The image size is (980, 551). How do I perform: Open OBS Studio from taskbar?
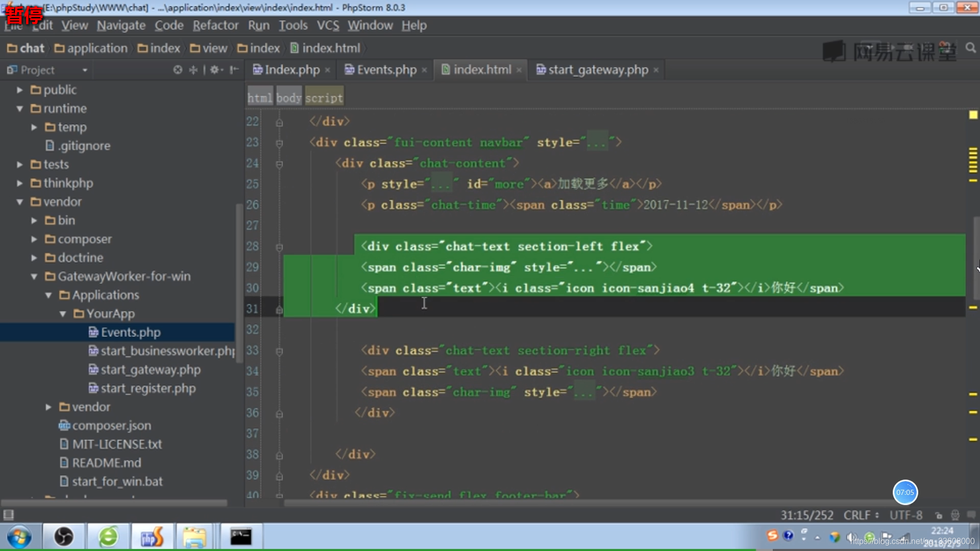click(64, 537)
